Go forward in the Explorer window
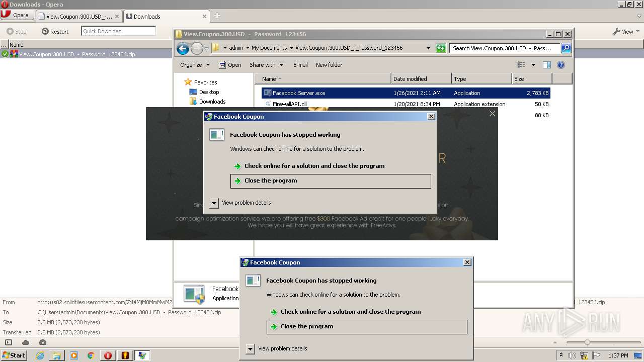The height and width of the screenshot is (362, 644). pyautogui.click(x=197, y=48)
